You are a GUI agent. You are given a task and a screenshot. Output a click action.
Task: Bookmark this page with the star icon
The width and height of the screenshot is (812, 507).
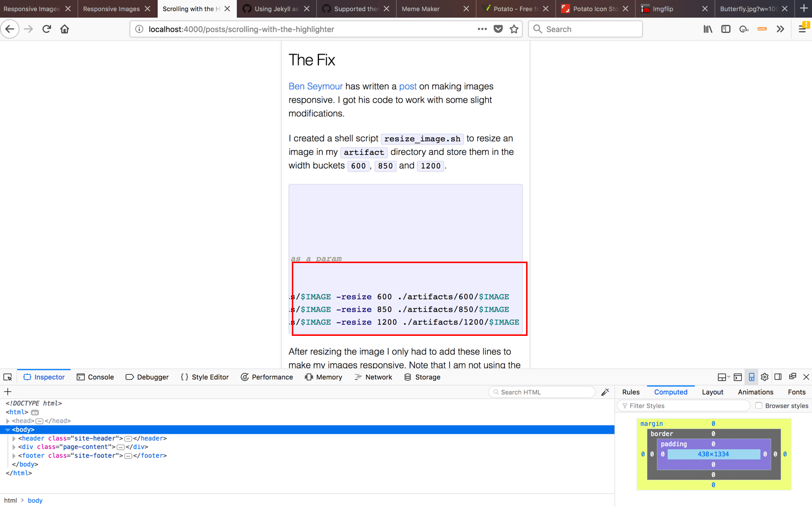point(514,29)
